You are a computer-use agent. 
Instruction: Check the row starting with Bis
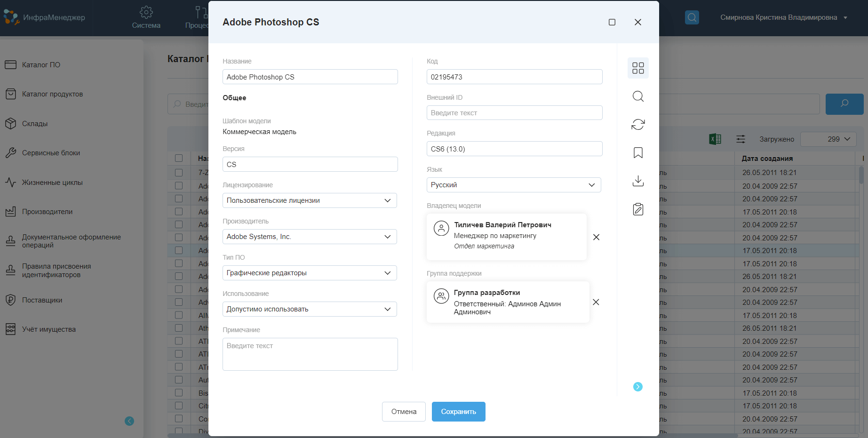click(x=179, y=393)
